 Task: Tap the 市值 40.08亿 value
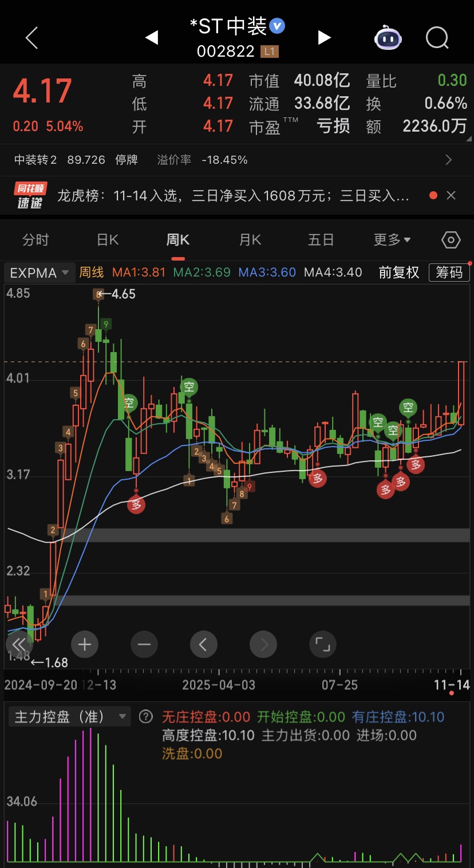[322, 81]
